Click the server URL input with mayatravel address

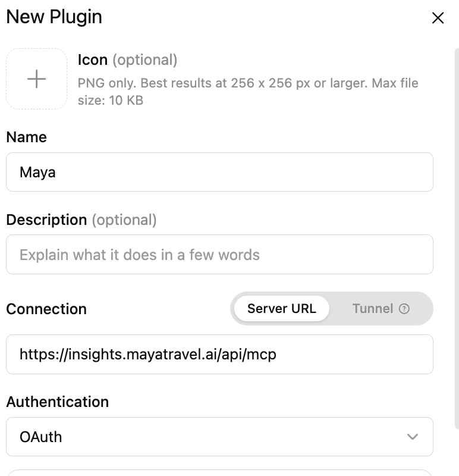(x=219, y=354)
